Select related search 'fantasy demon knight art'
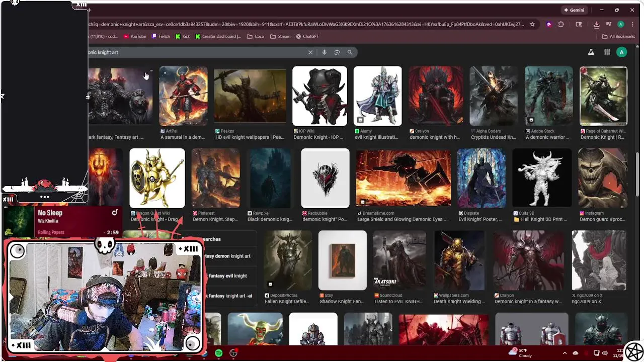The width and height of the screenshot is (644, 362). (x=229, y=256)
